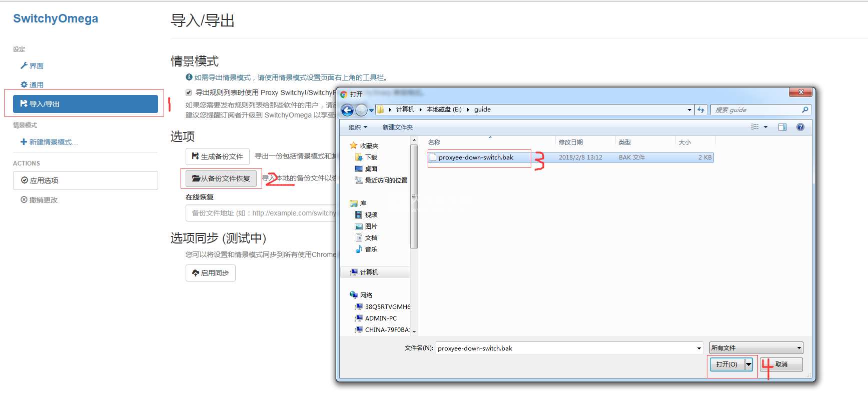Select the proxyee-down-switch.bak file
The height and width of the screenshot is (406, 868).
[x=570, y=157]
